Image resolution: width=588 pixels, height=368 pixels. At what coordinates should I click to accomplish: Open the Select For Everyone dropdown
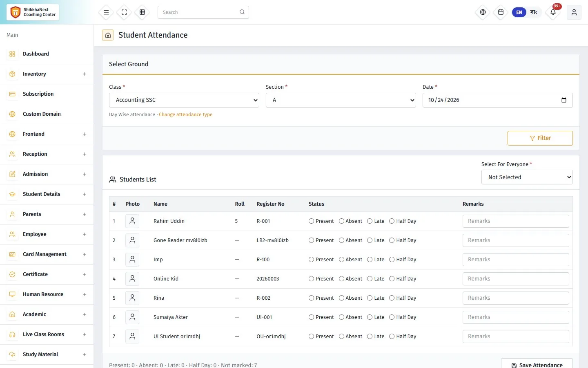527,177
